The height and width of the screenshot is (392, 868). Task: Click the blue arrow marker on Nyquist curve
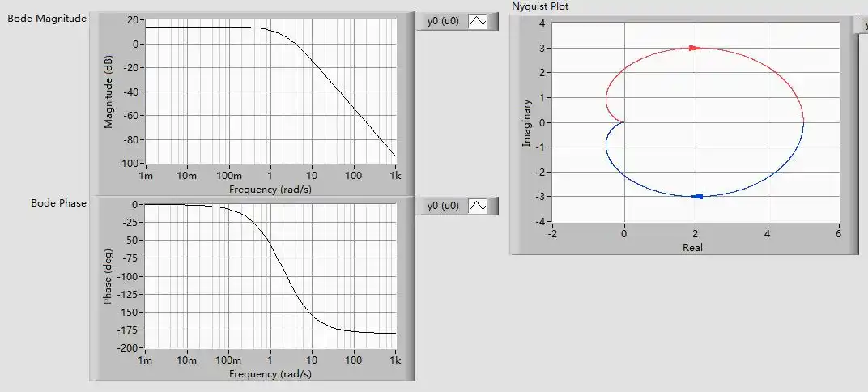(x=698, y=196)
